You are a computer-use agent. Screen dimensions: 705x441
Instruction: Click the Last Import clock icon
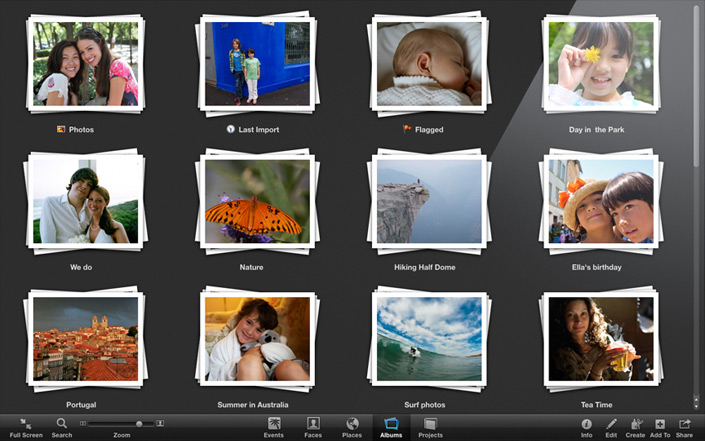point(231,129)
